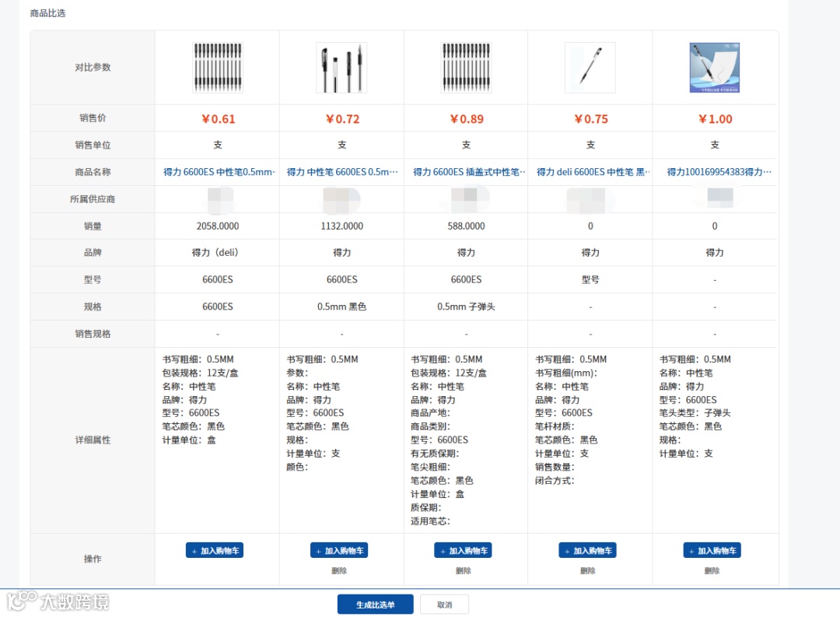Add the ¥1.00 product to cart

[x=712, y=551]
